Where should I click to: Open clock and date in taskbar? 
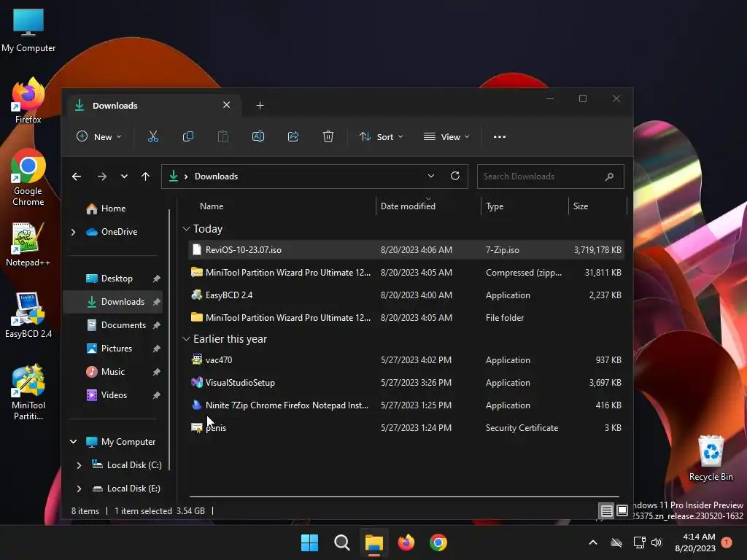coord(695,542)
